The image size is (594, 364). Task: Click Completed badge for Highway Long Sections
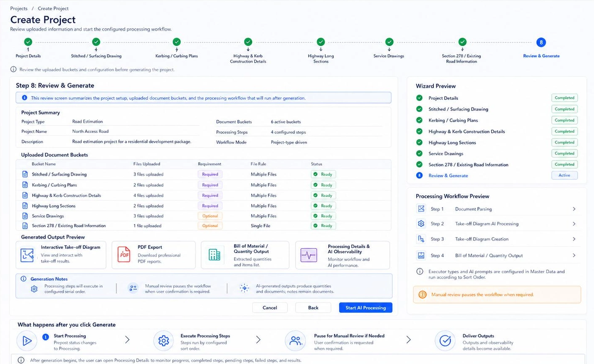pos(564,142)
